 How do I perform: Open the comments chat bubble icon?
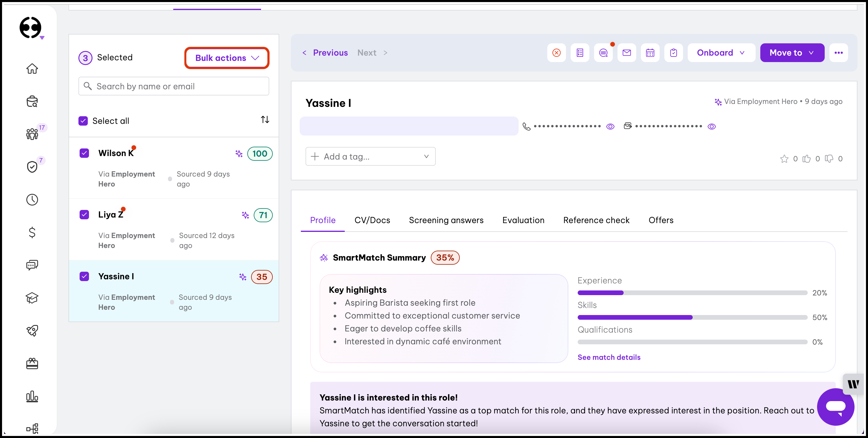click(x=603, y=53)
